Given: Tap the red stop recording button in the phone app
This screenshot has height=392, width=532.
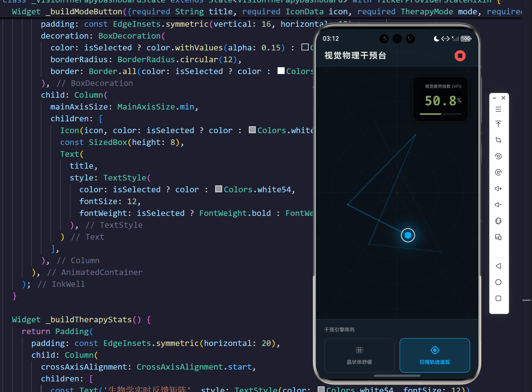Looking at the screenshot, I should tap(460, 56).
